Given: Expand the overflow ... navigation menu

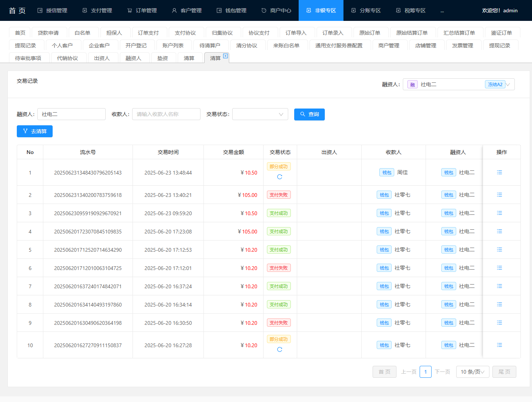Looking at the screenshot, I should point(442,10).
